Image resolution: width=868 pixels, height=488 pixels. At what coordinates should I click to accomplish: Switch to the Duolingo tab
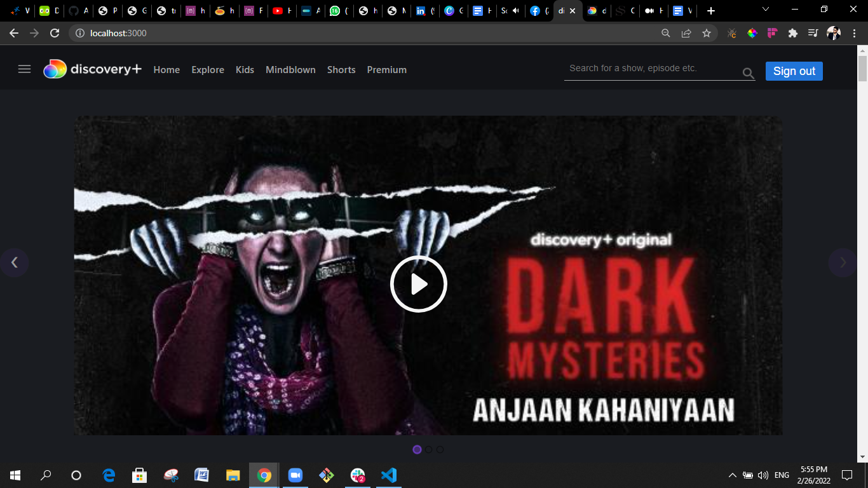click(x=50, y=11)
